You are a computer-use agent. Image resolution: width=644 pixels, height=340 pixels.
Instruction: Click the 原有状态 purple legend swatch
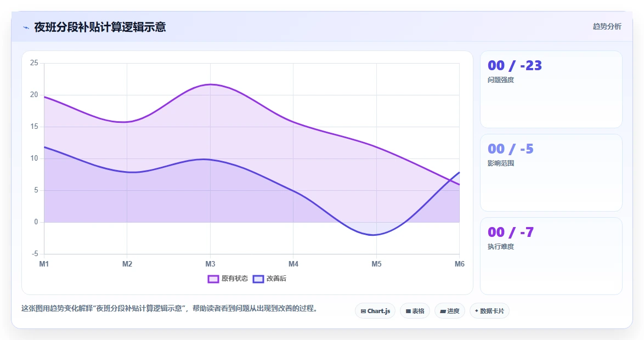[213, 279]
